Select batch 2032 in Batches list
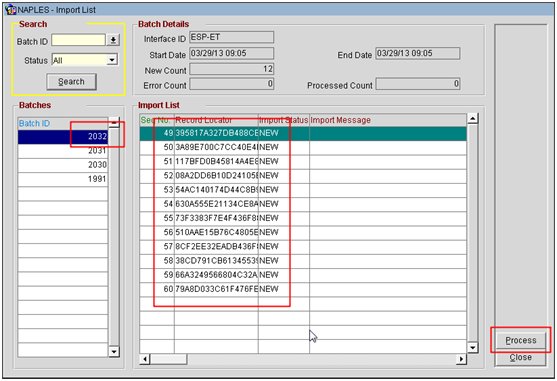The height and width of the screenshot is (381, 557). [63, 137]
